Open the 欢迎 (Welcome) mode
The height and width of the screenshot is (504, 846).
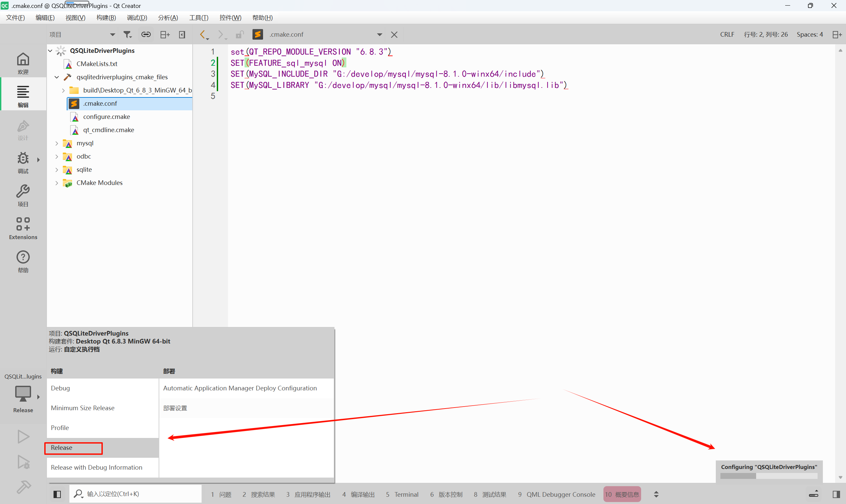(23, 62)
